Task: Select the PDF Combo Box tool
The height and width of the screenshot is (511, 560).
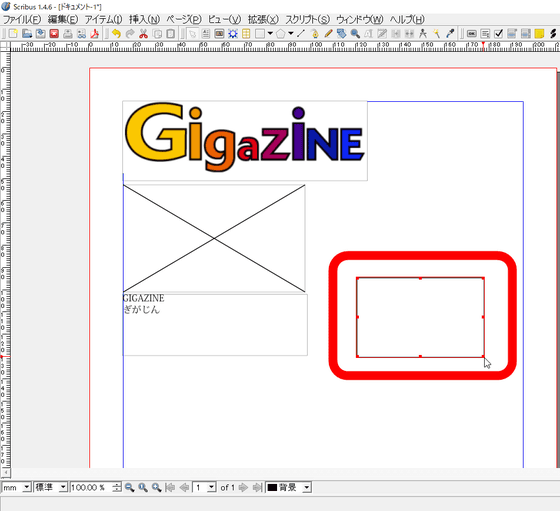Action: pyautogui.click(x=512, y=34)
